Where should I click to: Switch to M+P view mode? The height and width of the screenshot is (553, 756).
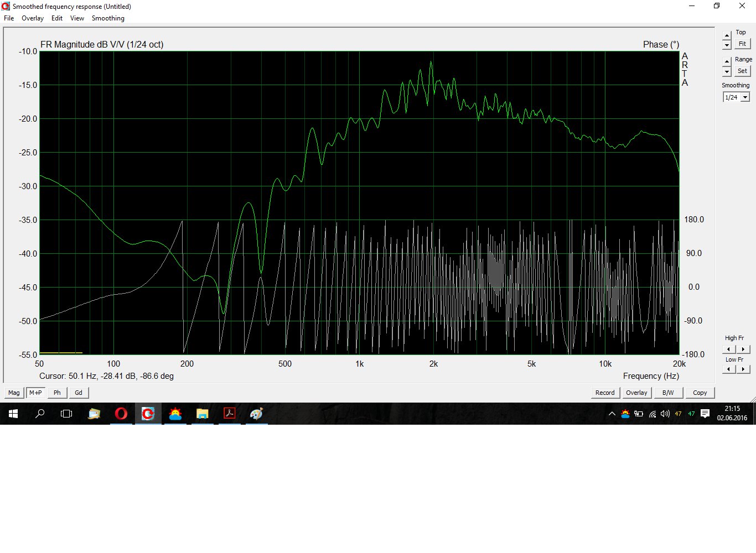pyautogui.click(x=35, y=393)
